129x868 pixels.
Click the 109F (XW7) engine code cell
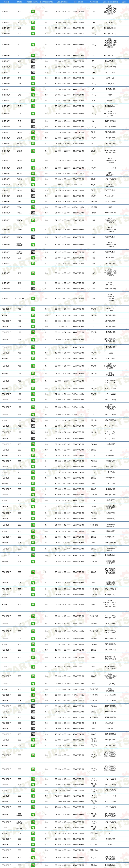pyautogui.click(x=110, y=467)
